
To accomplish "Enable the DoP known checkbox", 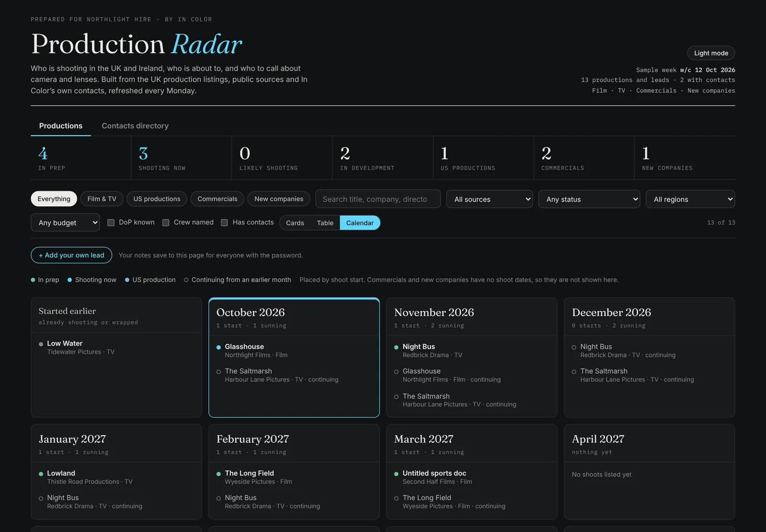I will tap(111, 223).
